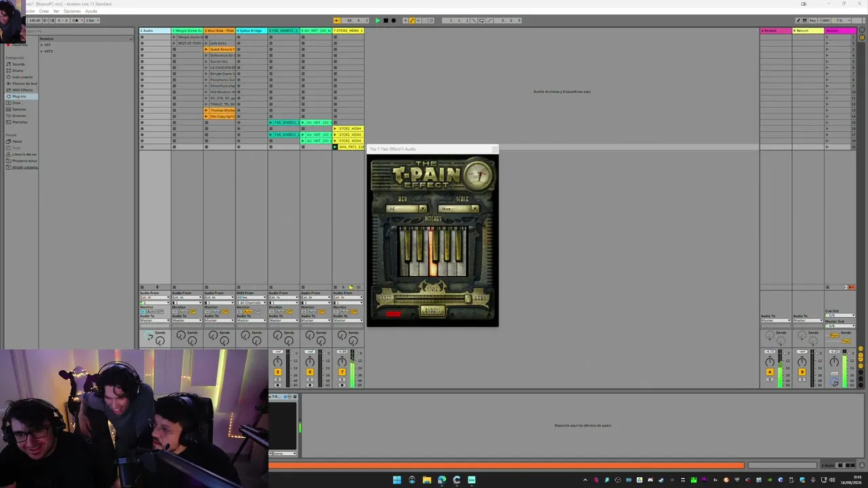Image resolution: width=868 pixels, height=488 pixels.
Task: Open Ableton Live from the taskbar
Action: (x=471, y=480)
